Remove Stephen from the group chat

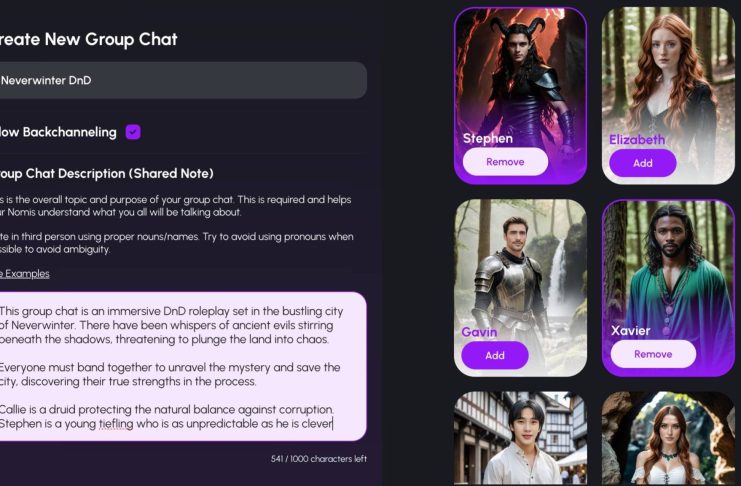pyautogui.click(x=505, y=162)
